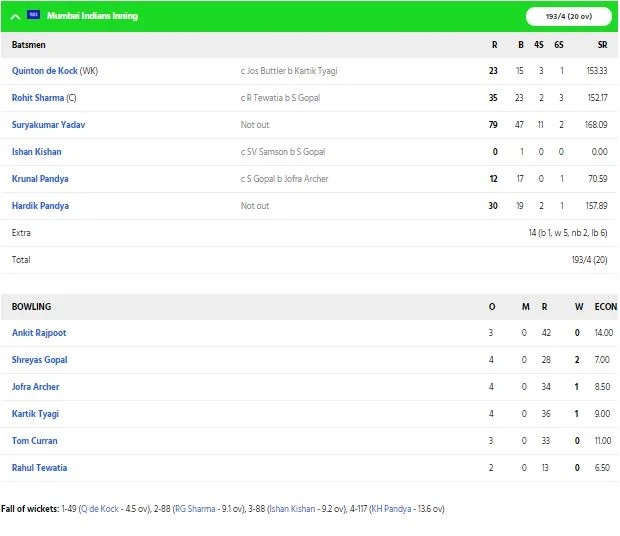Click Suryakumar Yadav's 'Not out' status
620x536 pixels.
coord(255,125)
